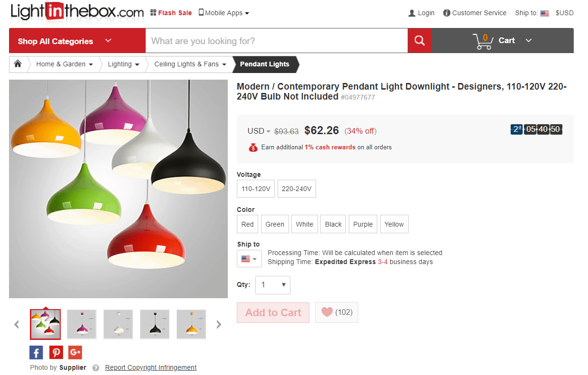Select the Purple color option
588x375 pixels.
[x=363, y=224]
